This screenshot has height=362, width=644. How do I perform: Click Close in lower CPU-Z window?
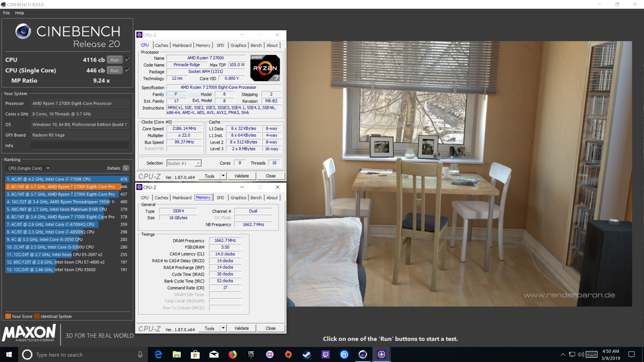[271, 328]
